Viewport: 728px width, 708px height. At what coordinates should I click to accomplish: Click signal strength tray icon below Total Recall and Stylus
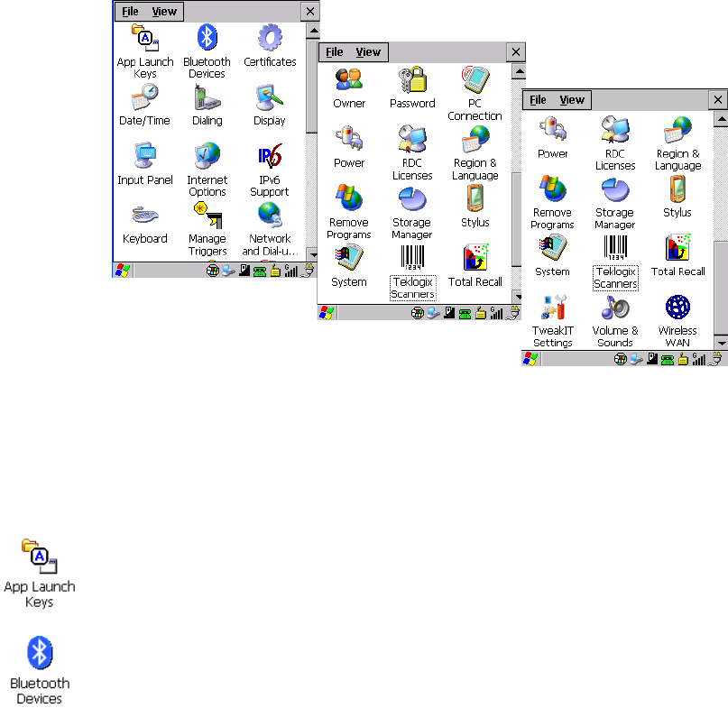pos(496,313)
